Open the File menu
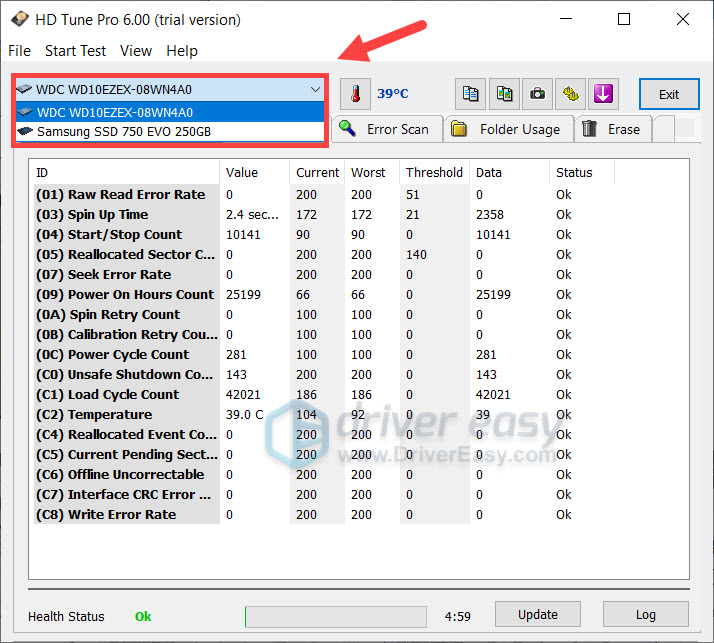 click(19, 51)
